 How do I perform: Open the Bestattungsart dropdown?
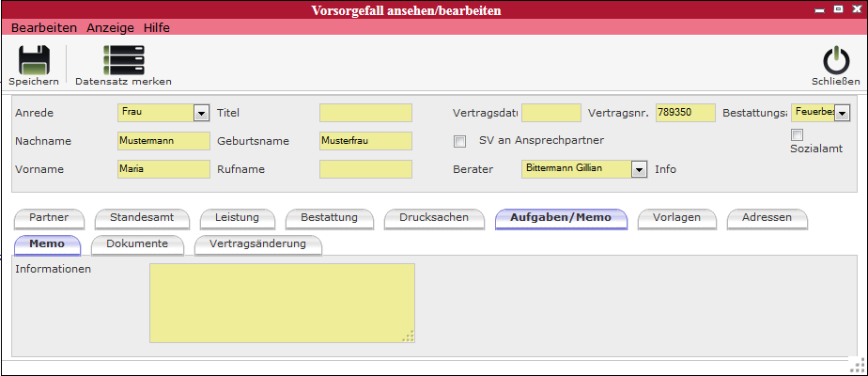click(842, 114)
